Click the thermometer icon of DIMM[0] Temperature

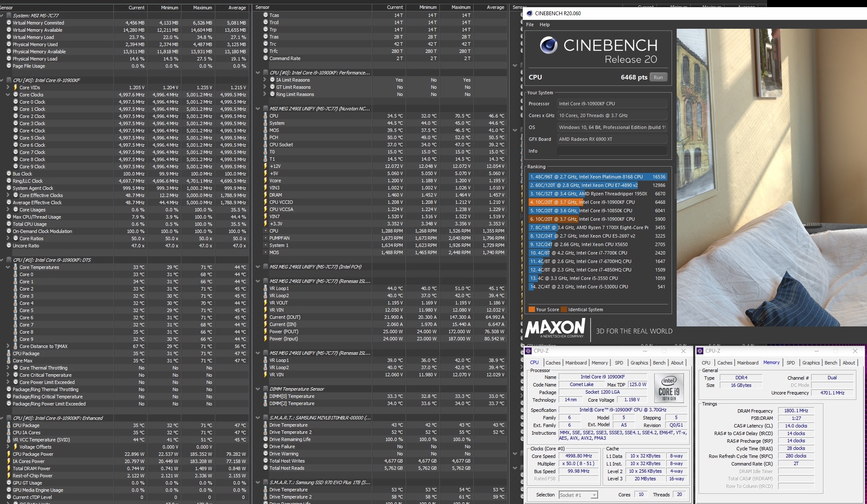[266, 396]
